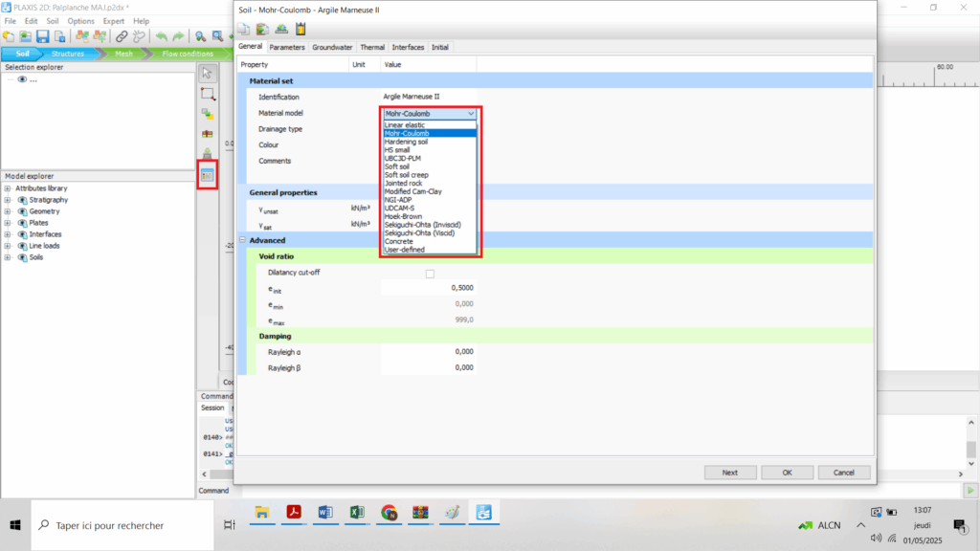Go to the Mesh mode tab
The width and height of the screenshot is (980, 551).
[x=123, y=54]
